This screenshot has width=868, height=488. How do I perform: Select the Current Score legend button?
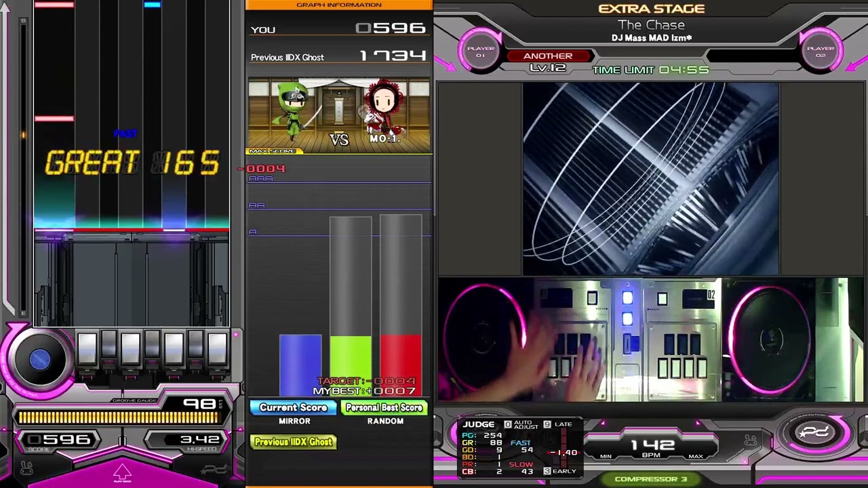[x=293, y=407]
